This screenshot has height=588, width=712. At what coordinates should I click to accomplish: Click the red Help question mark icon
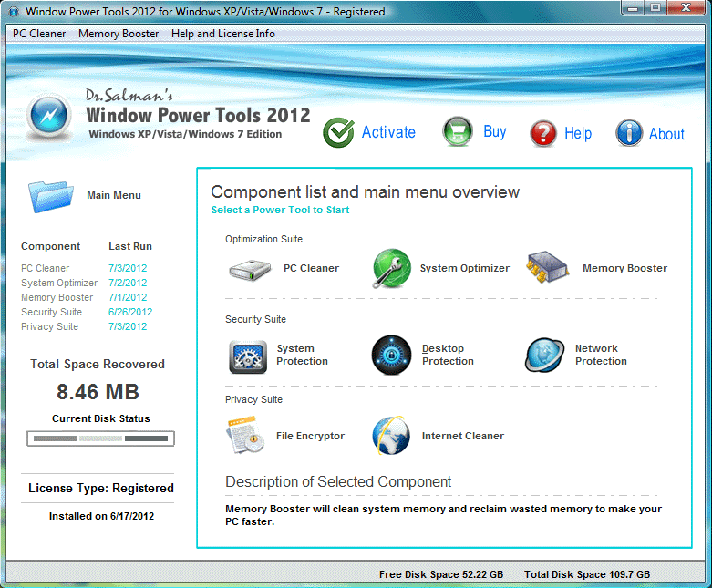543,133
